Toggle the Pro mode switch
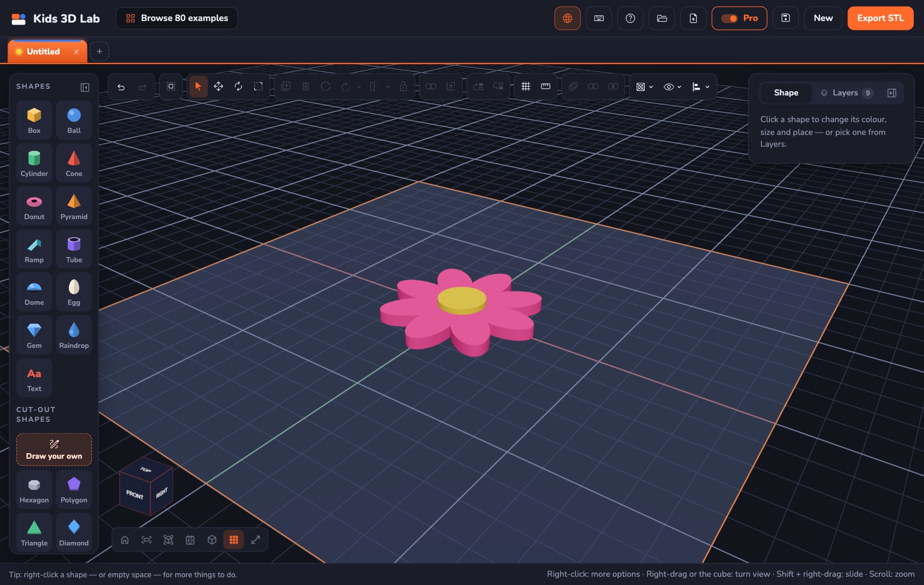The height and width of the screenshot is (585, 924). point(739,18)
